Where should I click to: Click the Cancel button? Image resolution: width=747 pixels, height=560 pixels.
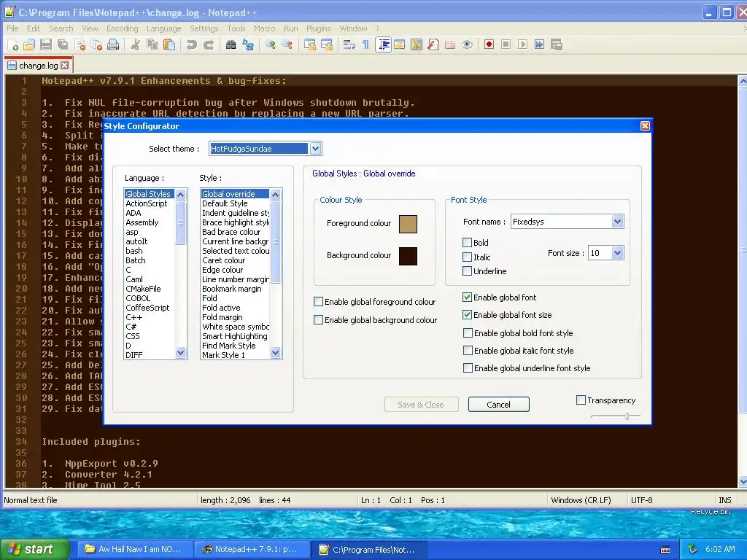click(x=498, y=404)
